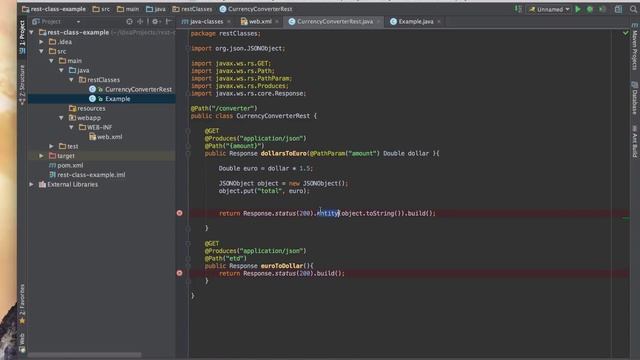
Task: Toggle breakpoint on Response.status entity line
Action: click(180, 213)
